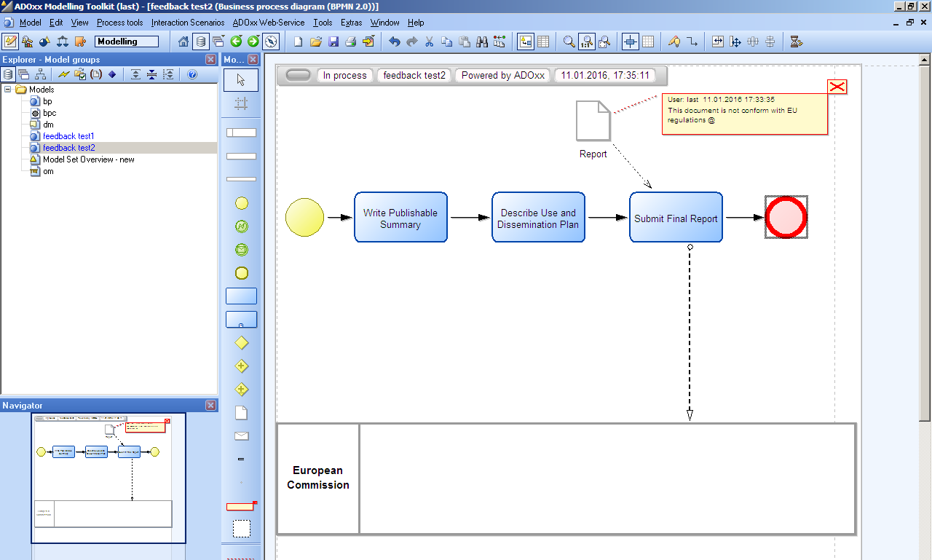Viewport: 932px width, 560px height.
Task: Open the View menu
Action: coord(79,23)
